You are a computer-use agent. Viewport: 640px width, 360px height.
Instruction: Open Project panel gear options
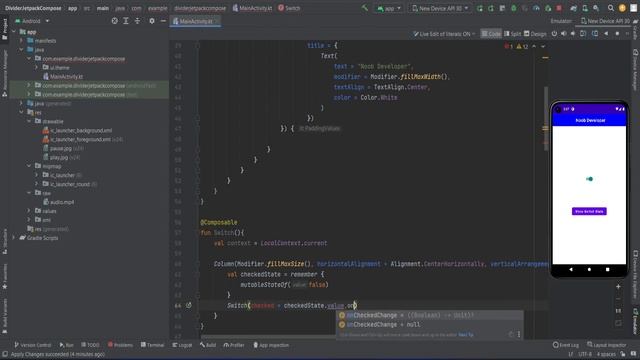coord(152,21)
